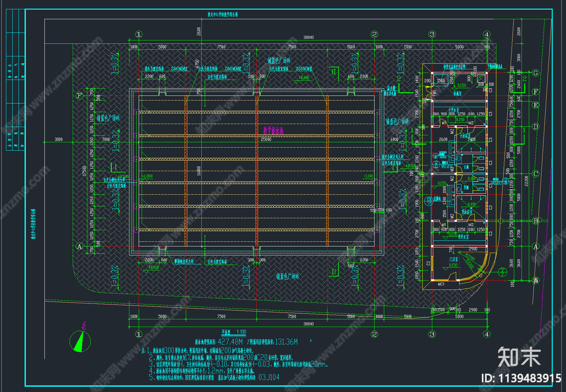This screenshot has width=566, height=392.
Task: Click the 17500 vertical dimension on the left
Action: tap(84, 172)
